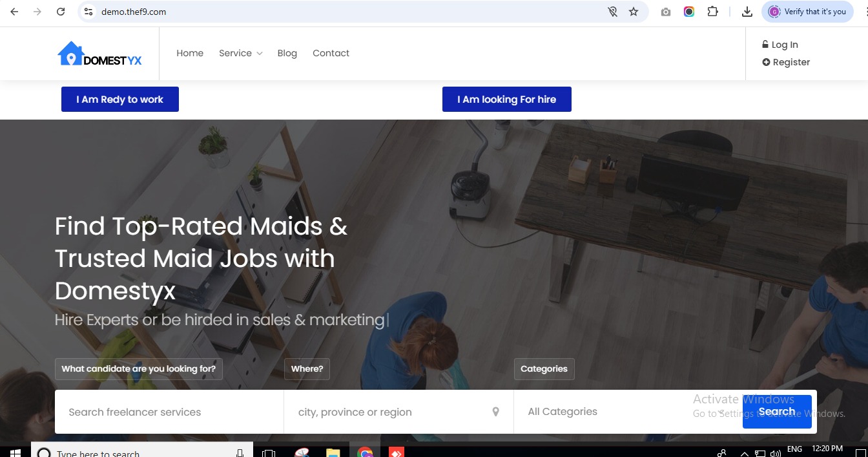
Task: Open the browser extensions puzzle icon
Action: click(x=712, y=12)
